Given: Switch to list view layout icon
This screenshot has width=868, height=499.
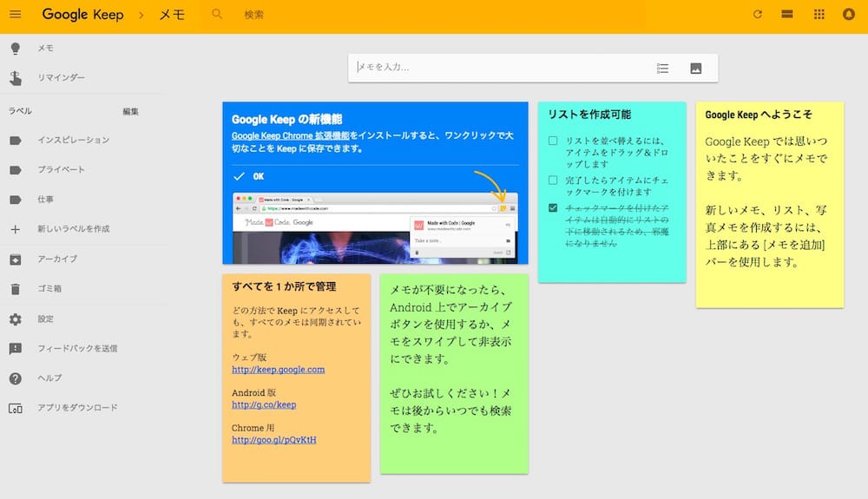Looking at the screenshot, I should (787, 15).
